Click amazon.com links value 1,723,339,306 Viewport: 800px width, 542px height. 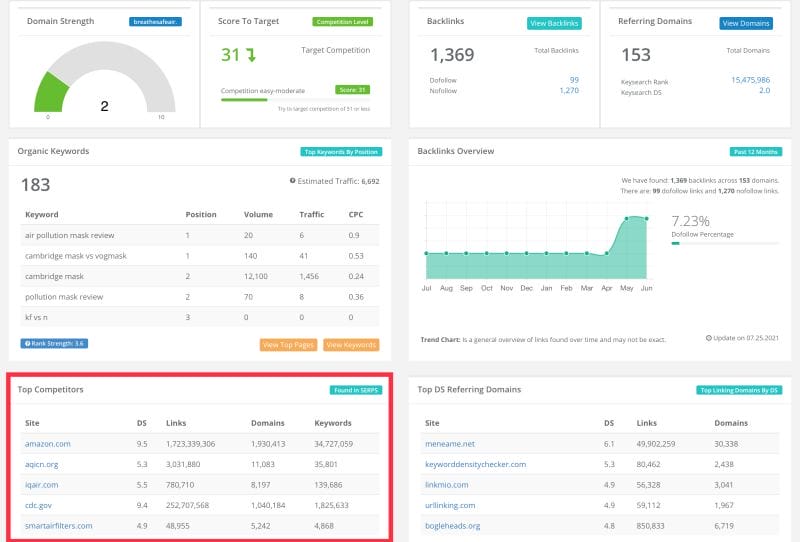coord(190,444)
